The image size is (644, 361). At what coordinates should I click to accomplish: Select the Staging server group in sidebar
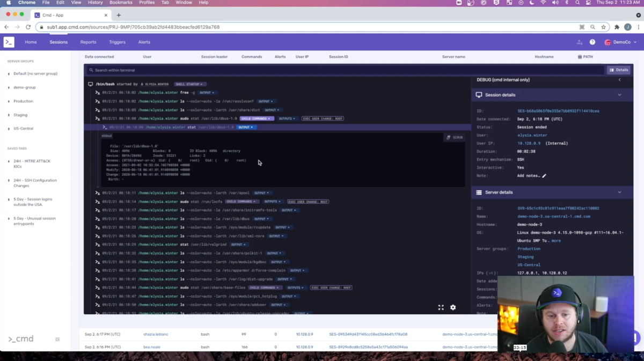click(x=20, y=115)
